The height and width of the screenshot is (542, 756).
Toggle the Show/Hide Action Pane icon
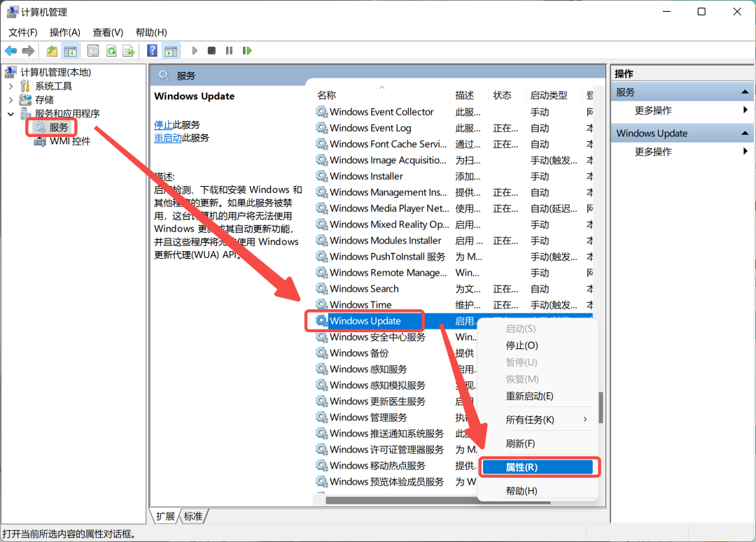(171, 50)
